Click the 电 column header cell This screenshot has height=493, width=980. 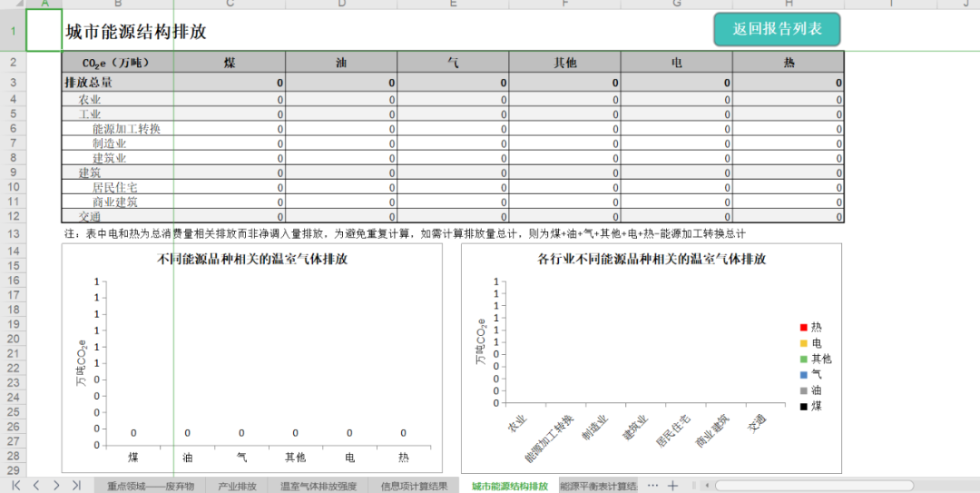pyautogui.click(x=677, y=63)
